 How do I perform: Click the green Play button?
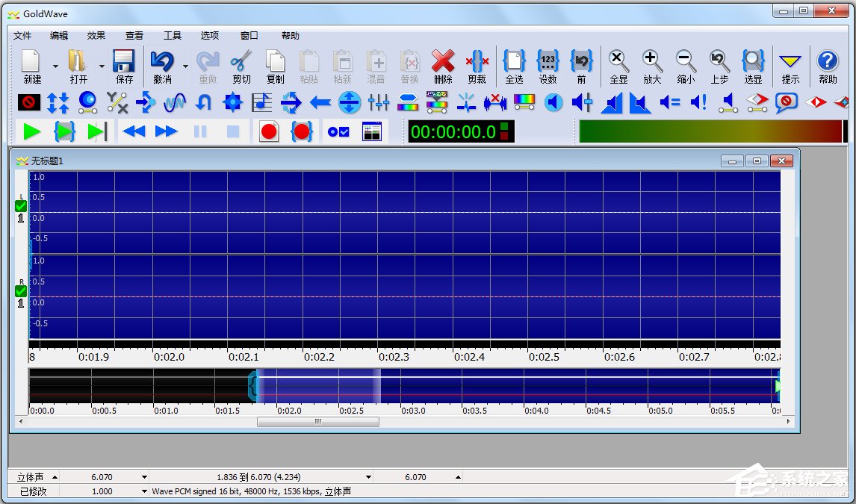tap(31, 132)
